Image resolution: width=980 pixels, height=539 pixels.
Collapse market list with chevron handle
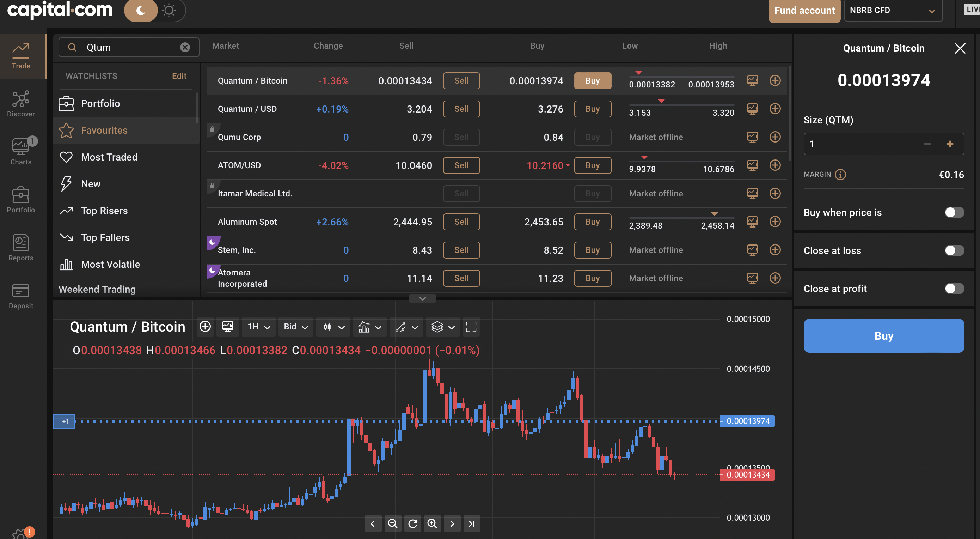(x=422, y=298)
